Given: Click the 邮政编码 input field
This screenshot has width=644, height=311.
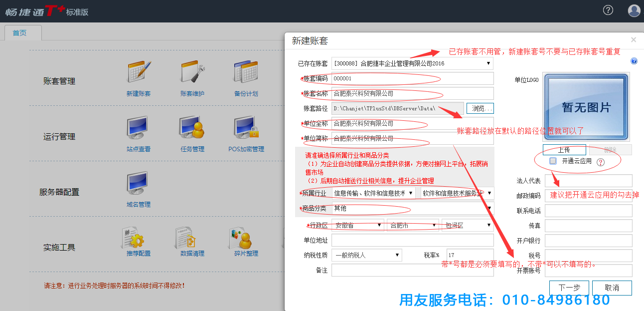Looking at the screenshot, I should pyautogui.click(x=589, y=196).
